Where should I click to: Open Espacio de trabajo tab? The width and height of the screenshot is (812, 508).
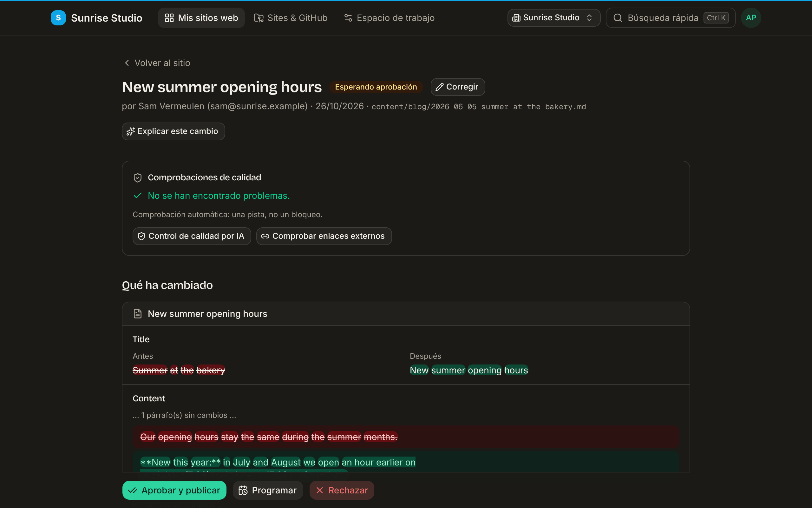(389, 18)
